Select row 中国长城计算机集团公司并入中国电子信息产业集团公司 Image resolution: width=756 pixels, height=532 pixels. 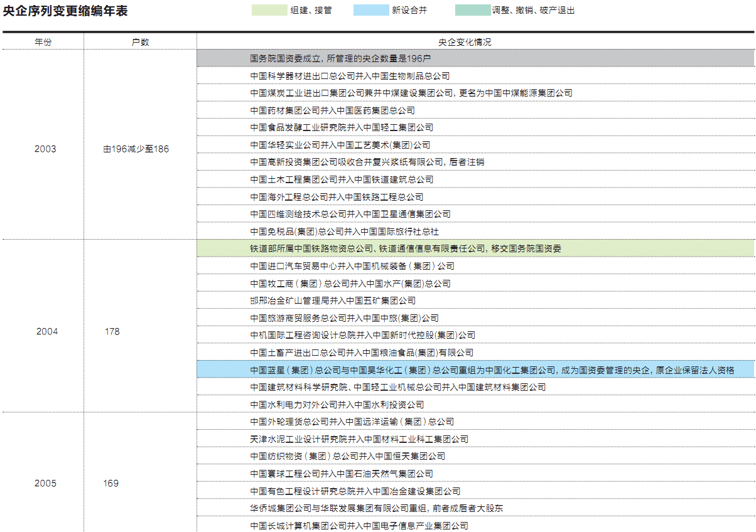click(475, 525)
